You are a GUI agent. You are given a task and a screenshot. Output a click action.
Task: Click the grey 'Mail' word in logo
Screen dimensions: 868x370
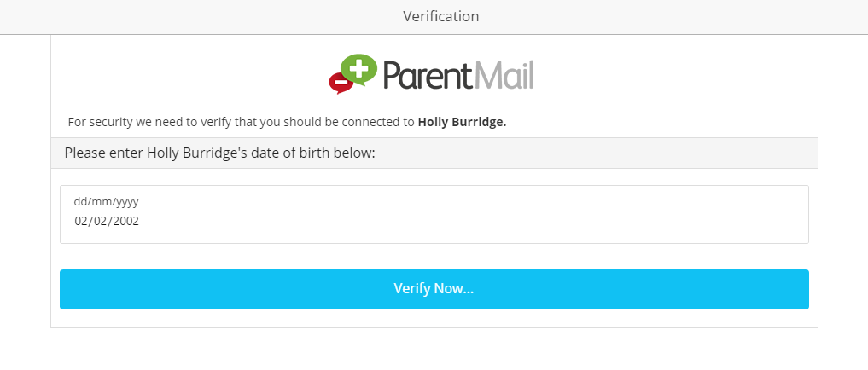[x=504, y=75]
